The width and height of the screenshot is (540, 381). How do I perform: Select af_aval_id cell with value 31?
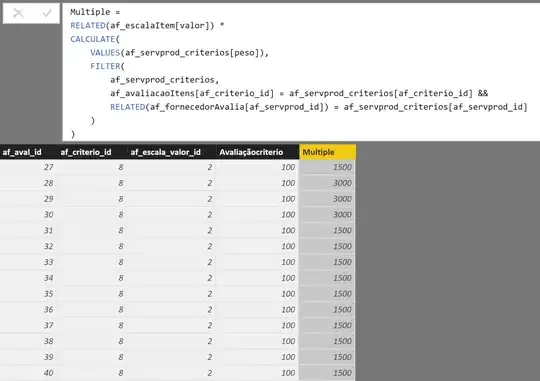pyautogui.click(x=29, y=230)
